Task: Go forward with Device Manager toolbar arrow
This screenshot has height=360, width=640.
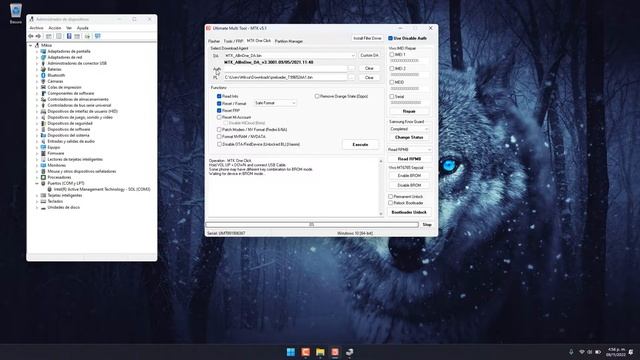Action: [x=38, y=36]
